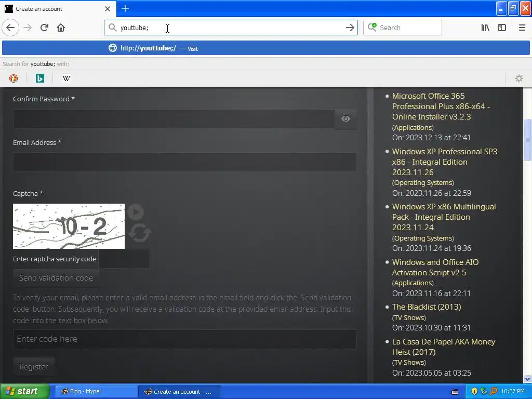The width and height of the screenshot is (532, 399).
Task: Click the page vertical scrollbar thumb
Action: point(527,139)
